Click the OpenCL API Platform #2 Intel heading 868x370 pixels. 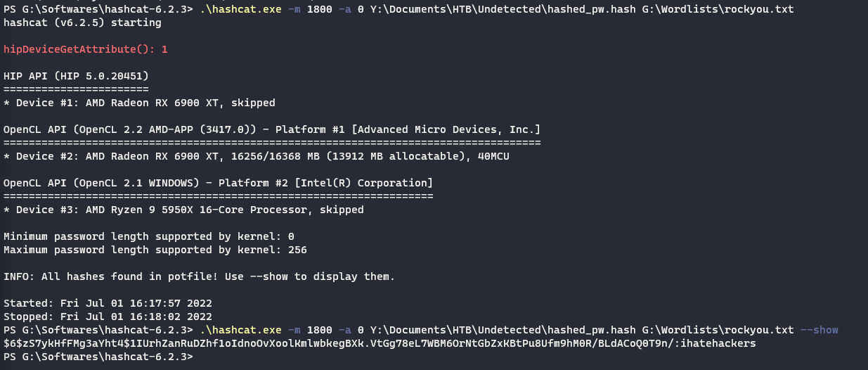click(x=218, y=183)
